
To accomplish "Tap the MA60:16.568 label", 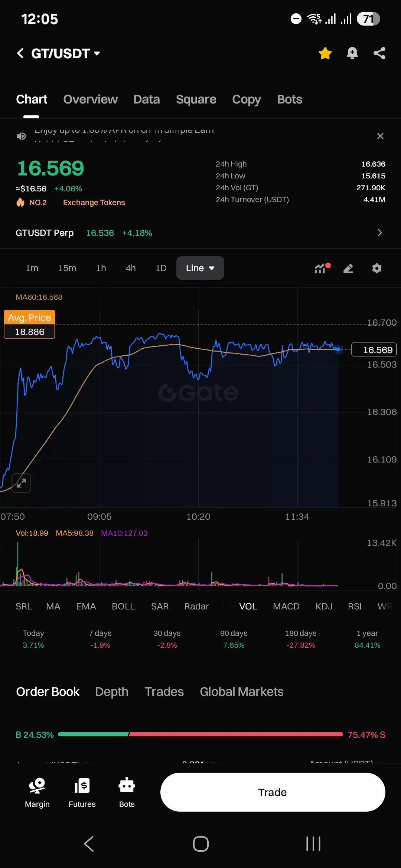I will click(x=39, y=297).
